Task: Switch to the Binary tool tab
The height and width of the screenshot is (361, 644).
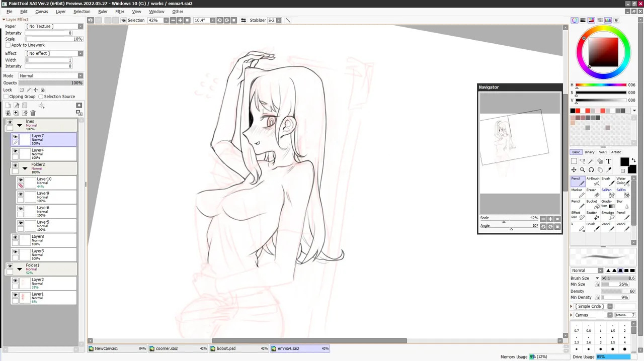Action: pos(589,152)
